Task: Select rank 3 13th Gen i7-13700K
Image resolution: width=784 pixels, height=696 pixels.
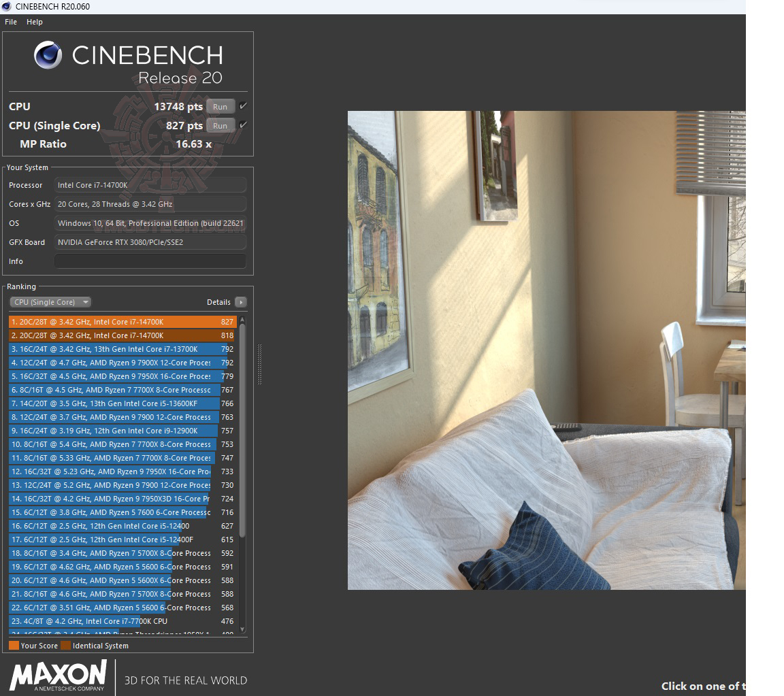Action: [x=122, y=349]
